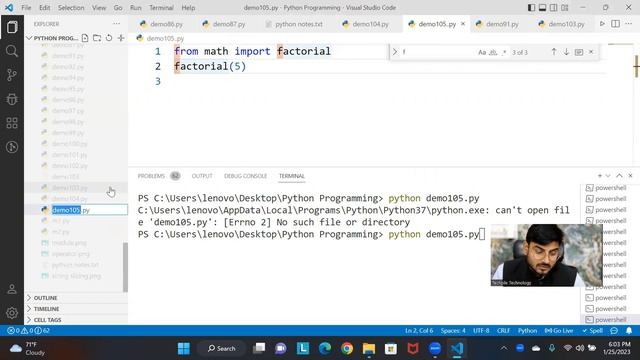This screenshot has width=640, height=360.
Task: Open Google Chrome from taskbar
Action: click(x=347, y=348)
